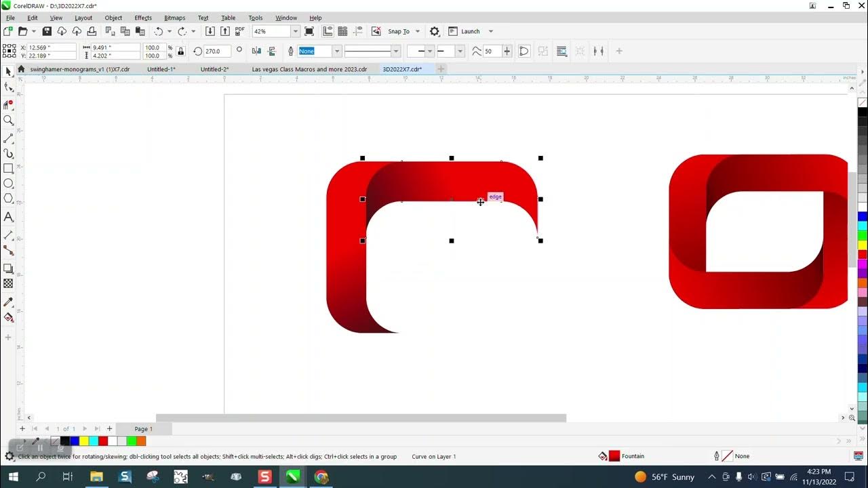Click the Publish to PDF icon
The height and width of the screenshot is (488, 868).
click(x=240, y=31)
